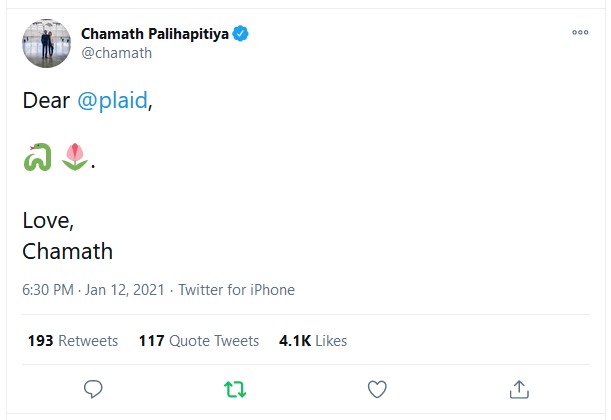
Task: Click the green snake emoji
Action: [x=37, y=158]
